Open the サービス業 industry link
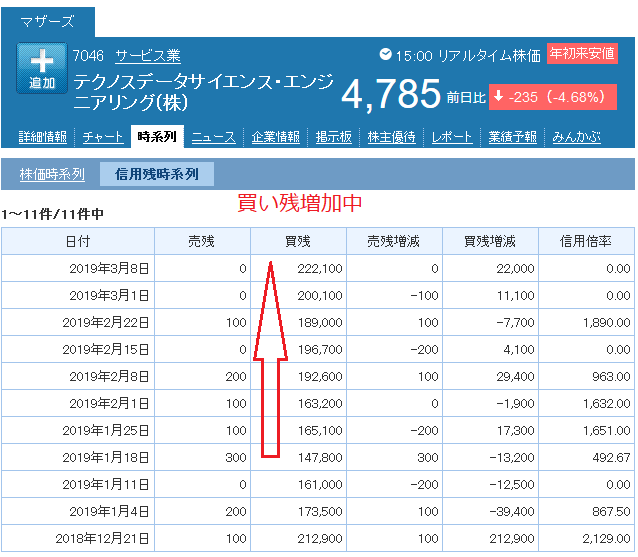638x557 pixels. [147, 55]
